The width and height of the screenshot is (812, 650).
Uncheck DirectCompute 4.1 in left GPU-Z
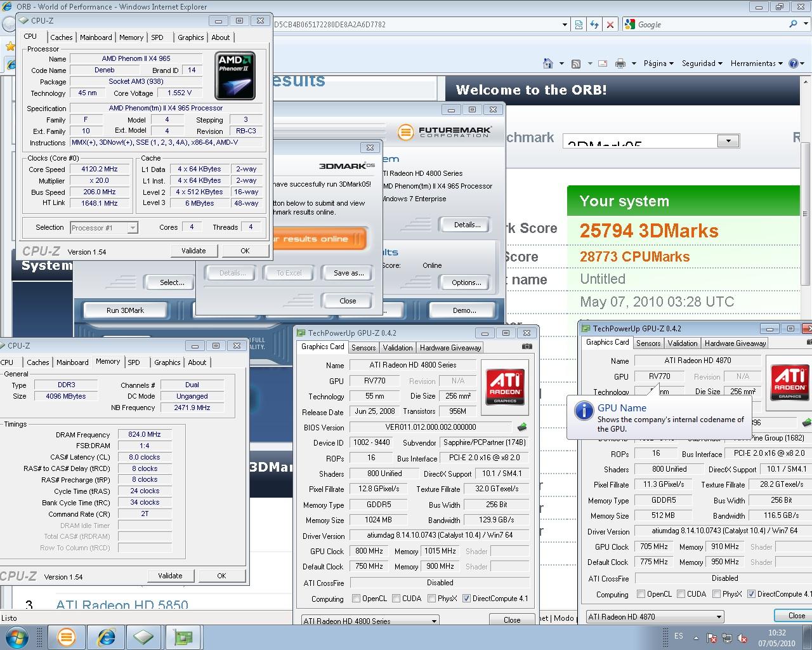pos(467,599)
